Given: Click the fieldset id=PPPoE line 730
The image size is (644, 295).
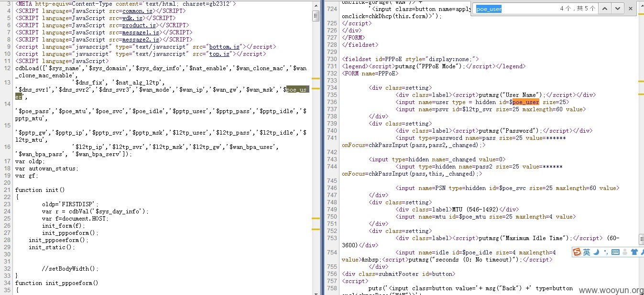Looking at the screenshot, I should pyautogui.click(x=411, y=59).
